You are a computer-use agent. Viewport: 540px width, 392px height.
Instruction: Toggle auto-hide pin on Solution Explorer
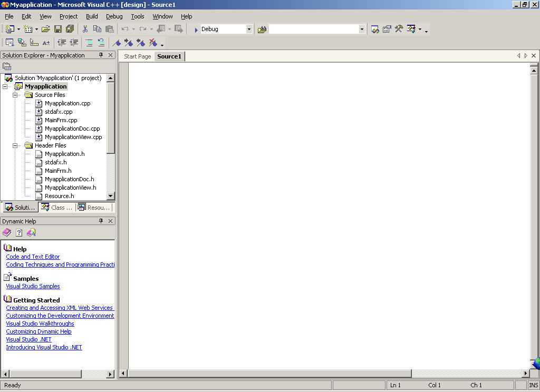click(x=101, y=55)
